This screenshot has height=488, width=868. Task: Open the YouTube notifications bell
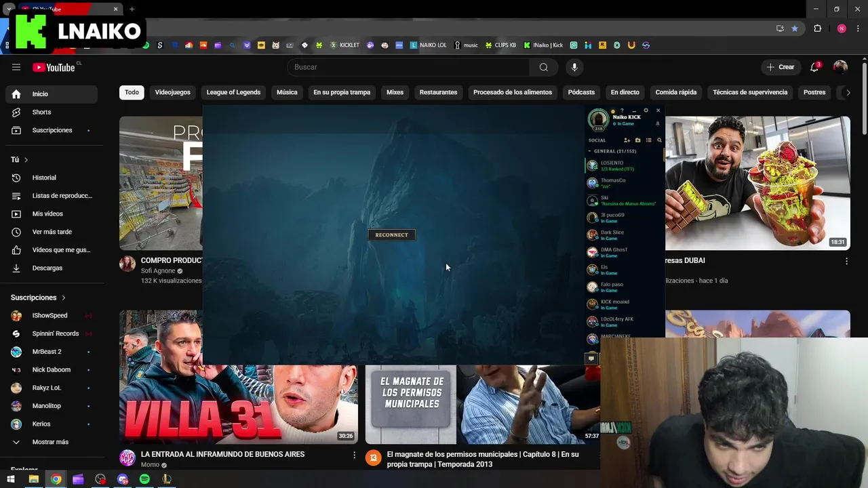pyautogui.click(x=814, y=67)
